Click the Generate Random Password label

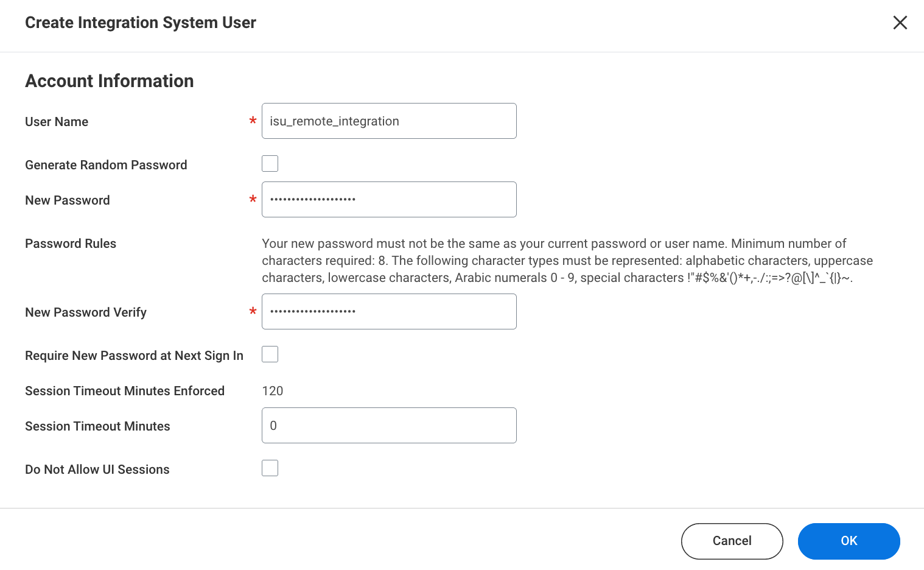click(106, 164)
